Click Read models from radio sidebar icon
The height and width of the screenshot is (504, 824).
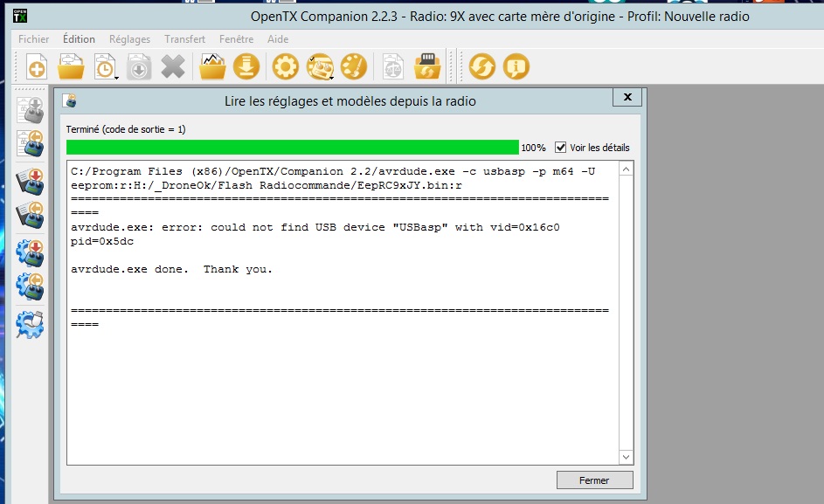click(30, 143)
